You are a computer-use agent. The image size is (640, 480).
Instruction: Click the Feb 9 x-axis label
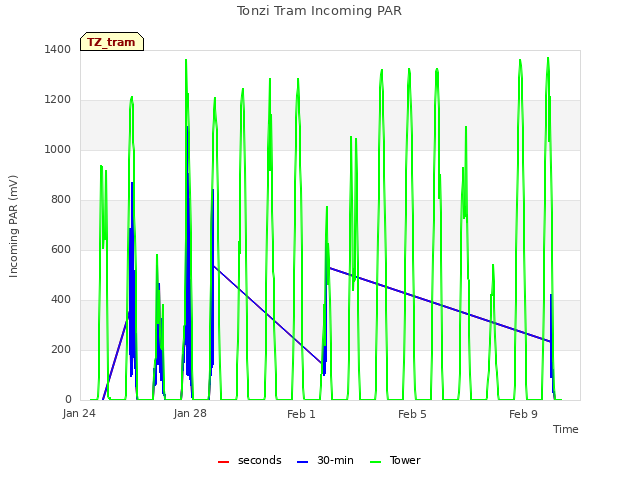coord(523,414)
